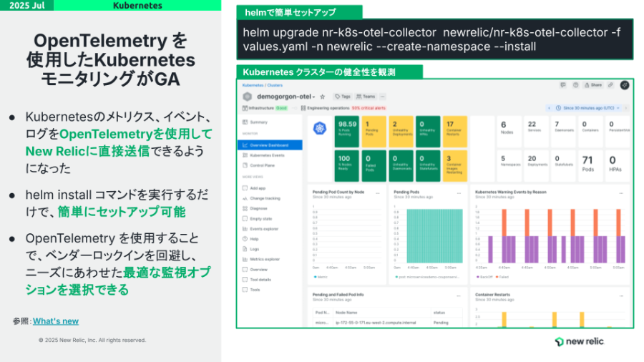This screenshot has width=644, height=362.
Task: Click the Diagnose sidebar icon
Action: pyautogui.click(x=245, y=208)
